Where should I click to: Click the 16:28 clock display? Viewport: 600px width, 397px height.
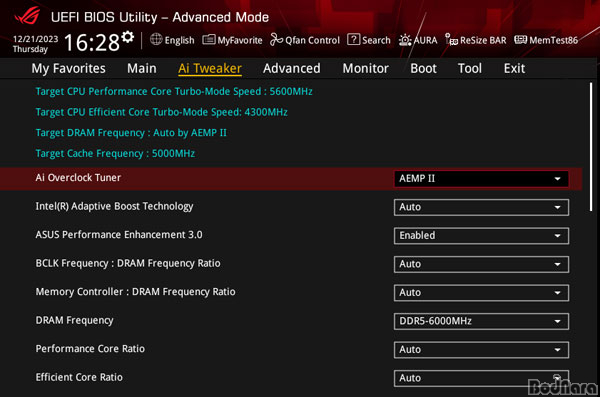(x=92, y=42)
